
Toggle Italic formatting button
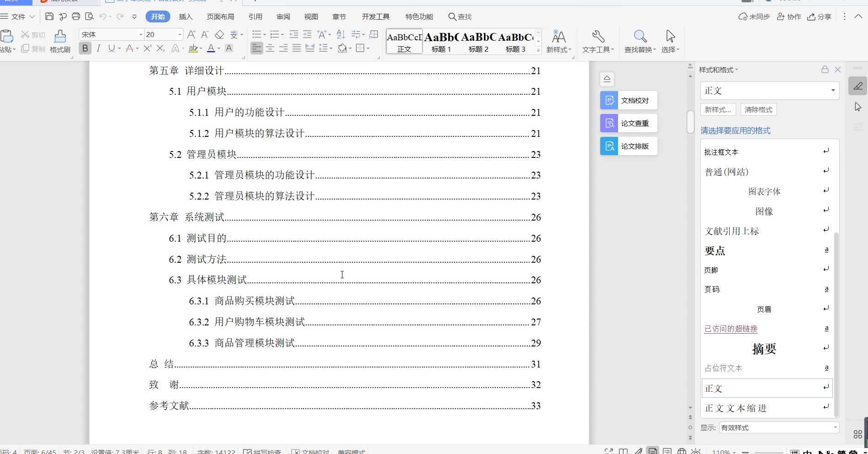98,48
